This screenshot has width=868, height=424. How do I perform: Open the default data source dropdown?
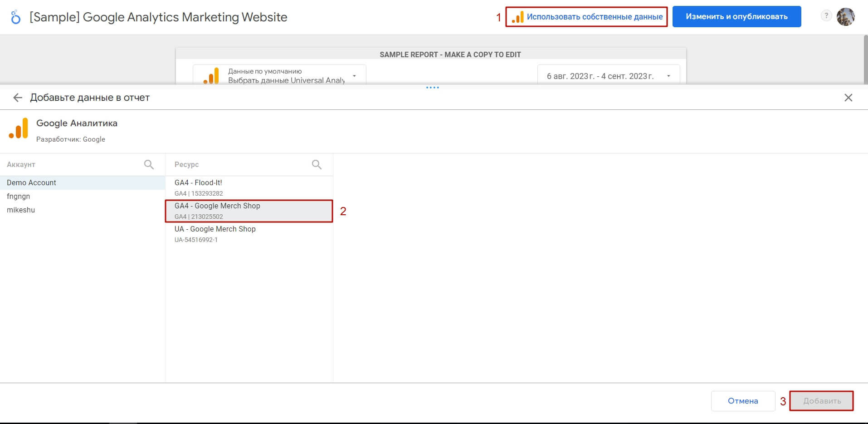pos(279,75)
